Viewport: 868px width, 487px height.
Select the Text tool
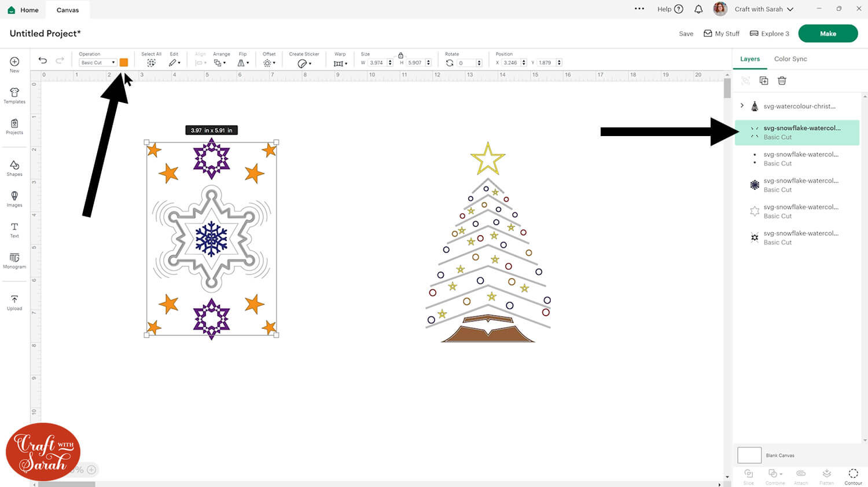[x=14, y=230]
